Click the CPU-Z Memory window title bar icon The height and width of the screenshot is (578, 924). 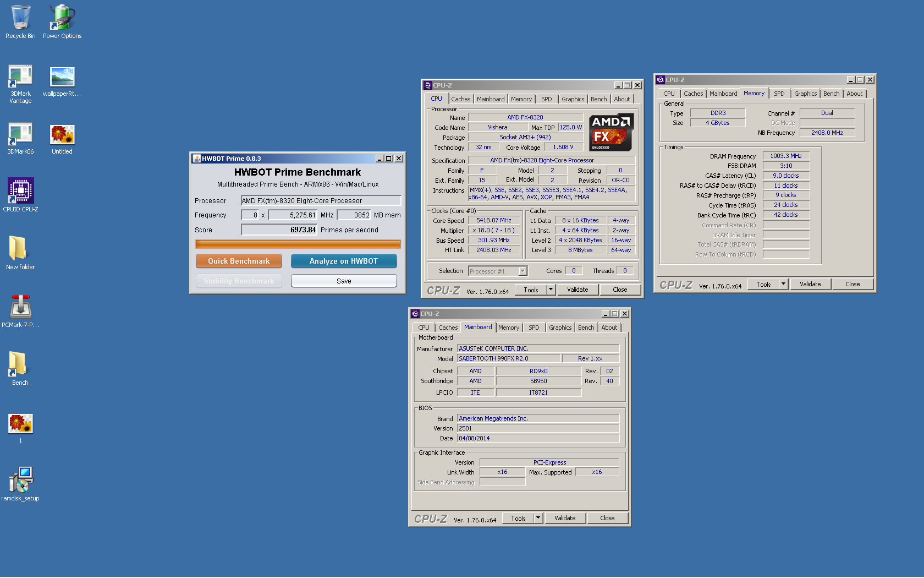[660, 80]
